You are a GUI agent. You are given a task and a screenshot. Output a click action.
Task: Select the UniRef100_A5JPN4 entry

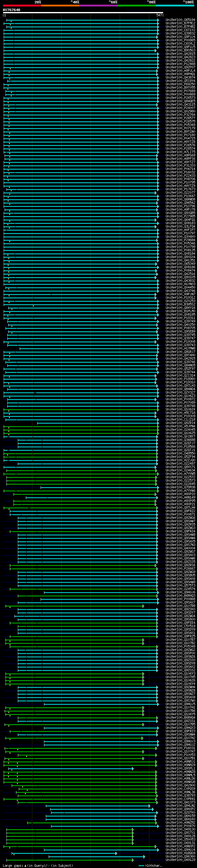pos(180,426)
